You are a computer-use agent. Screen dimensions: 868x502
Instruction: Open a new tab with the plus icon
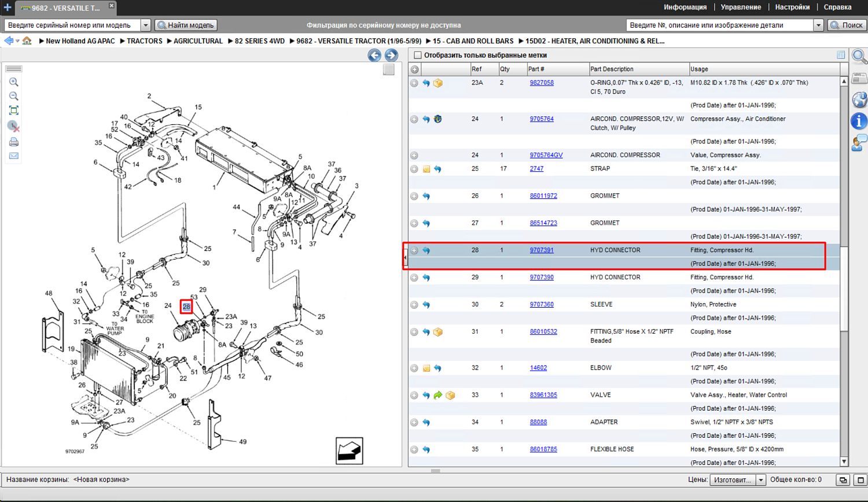[x=8, y=8]
